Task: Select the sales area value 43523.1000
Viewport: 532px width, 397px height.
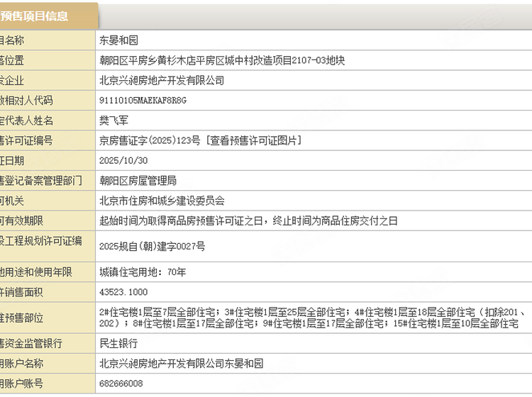Action: coord(124,291)
